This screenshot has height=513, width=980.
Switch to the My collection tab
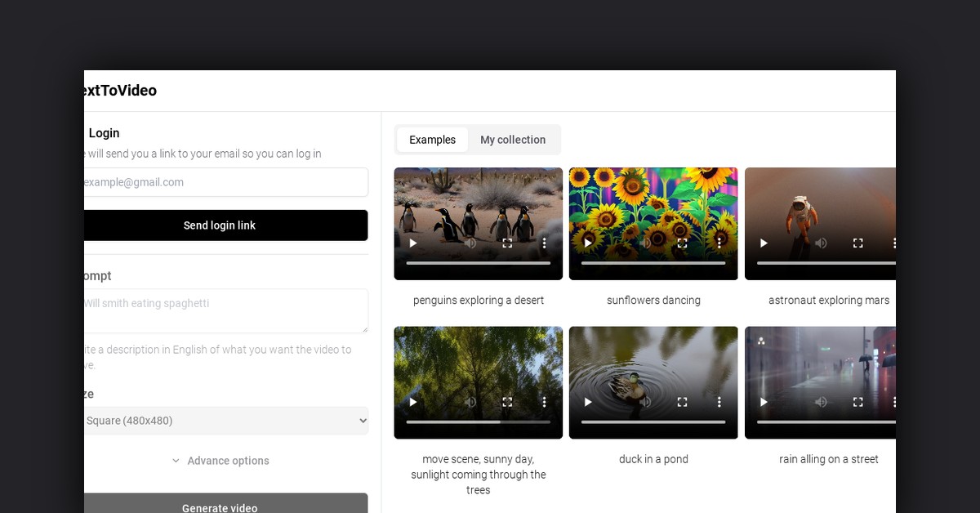coord(513,140)
